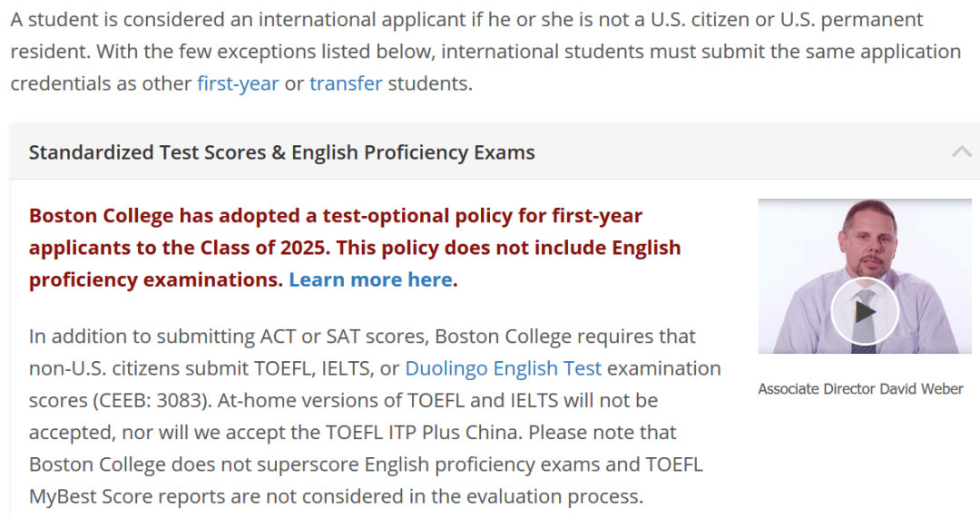Click the man's tie in the video

tap(865, 320)
